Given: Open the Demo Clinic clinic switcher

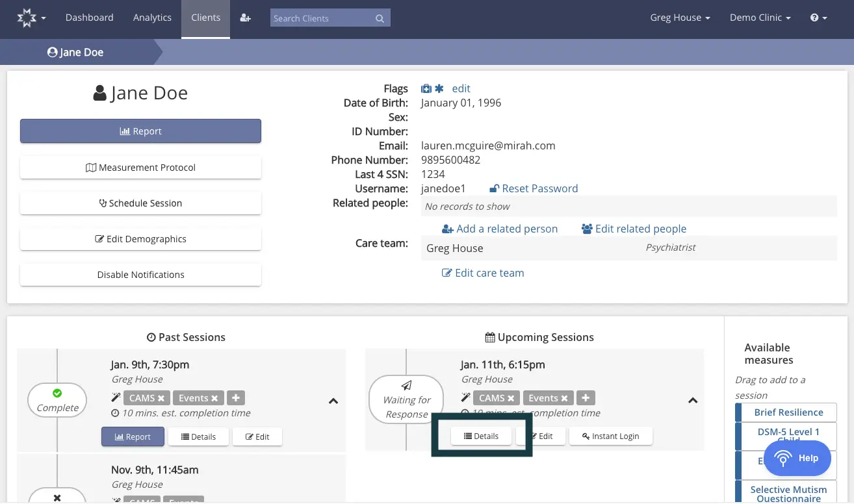Looking at the screenshot, I should (760, 18).
